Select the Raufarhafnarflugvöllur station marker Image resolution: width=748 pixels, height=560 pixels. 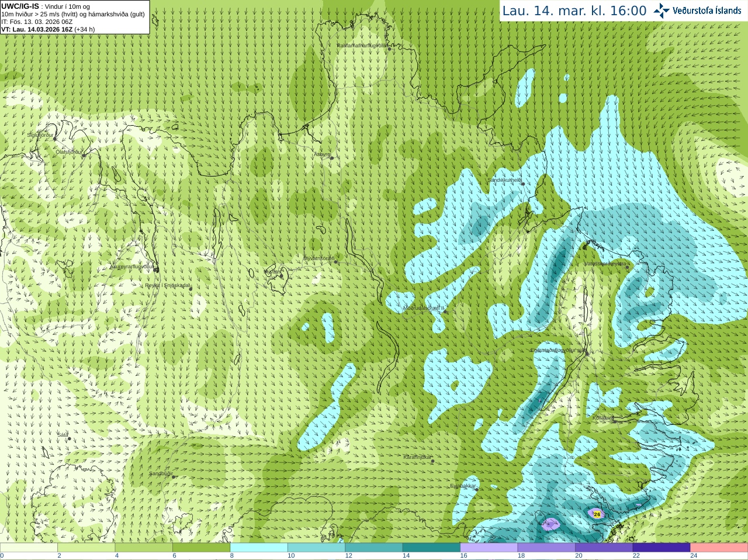(390, 49)
